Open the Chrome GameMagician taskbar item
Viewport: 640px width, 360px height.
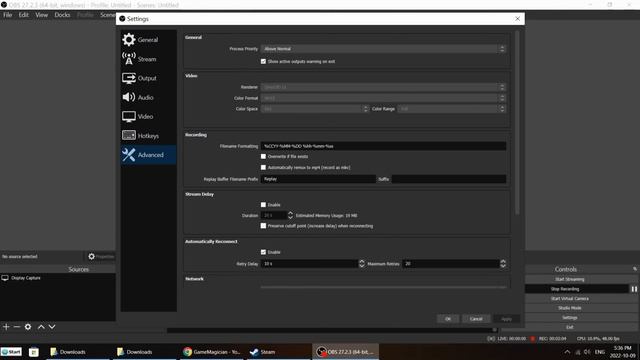212,352
